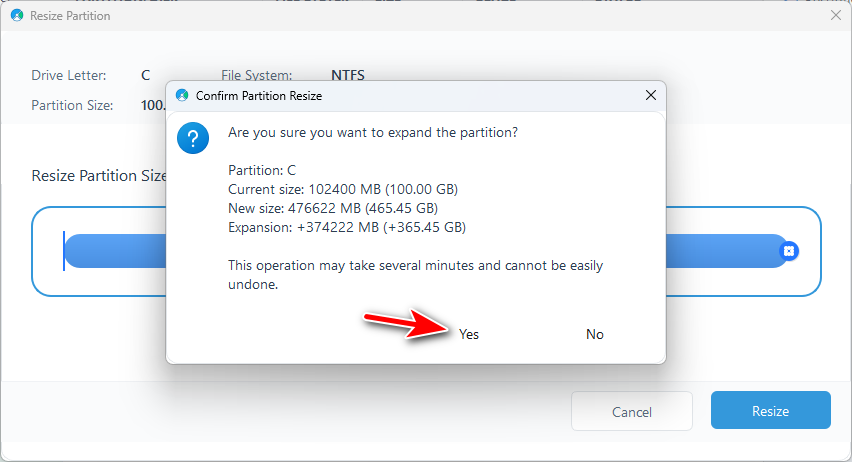Viewport: 852px width, 462px height.
Task: Close the Resize Partition window
Action: (x=836, y=16)
